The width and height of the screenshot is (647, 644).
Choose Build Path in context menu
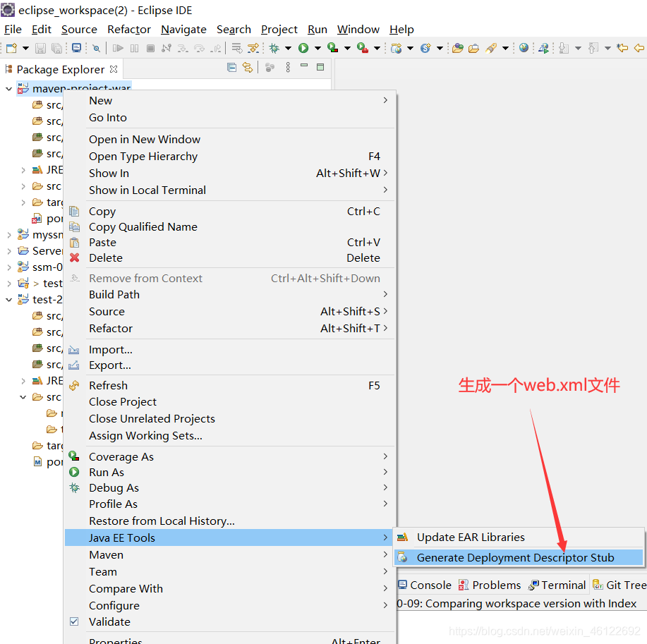pos(229,295)
